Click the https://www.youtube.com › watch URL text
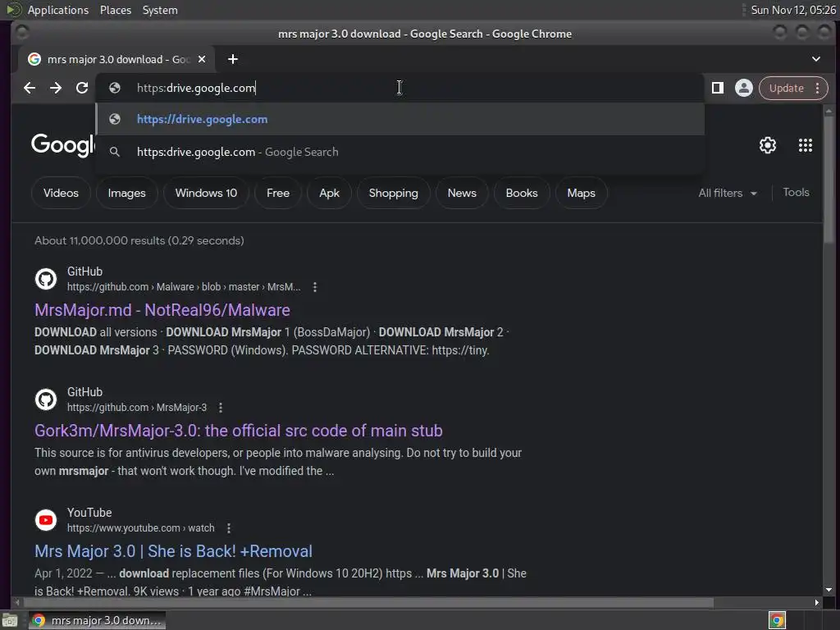 (141, 528)
